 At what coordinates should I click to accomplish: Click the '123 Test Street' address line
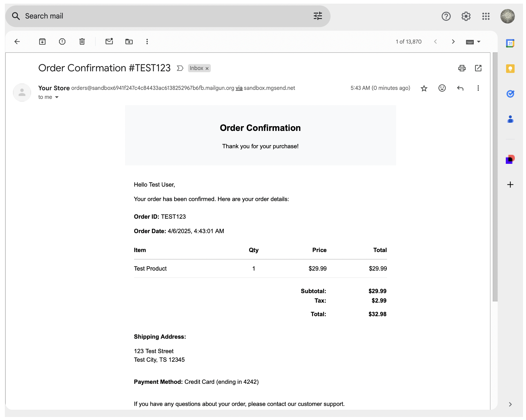tap(154, 351)
